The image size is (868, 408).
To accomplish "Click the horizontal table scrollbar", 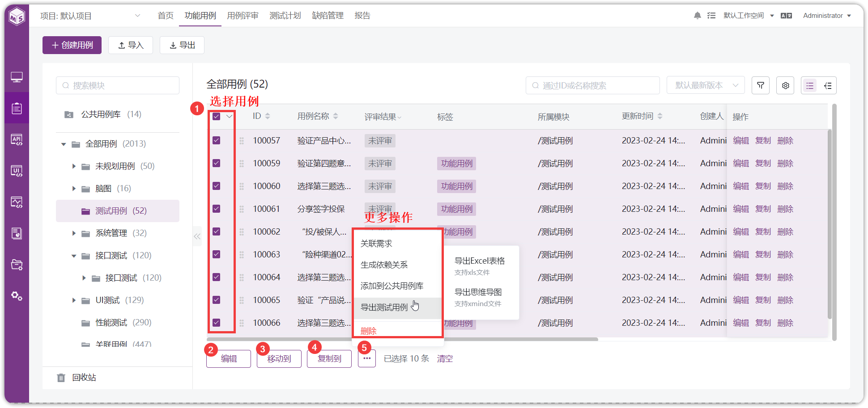I will tap(402, 339).
